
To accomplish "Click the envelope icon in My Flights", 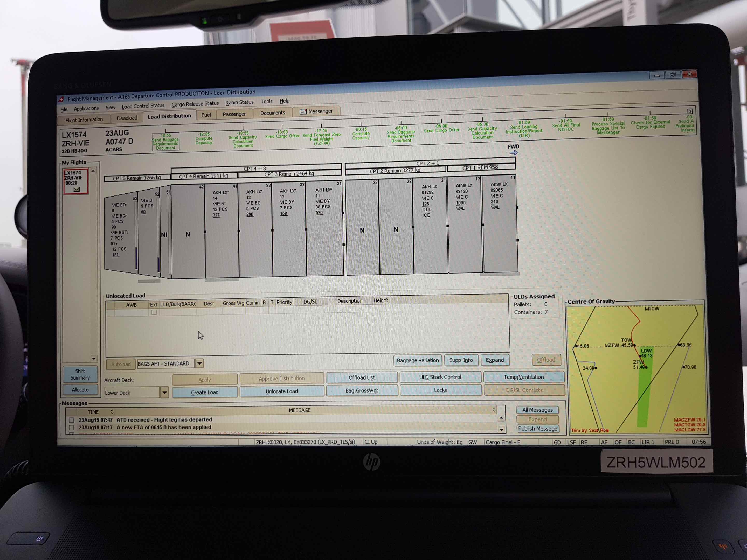I will point(77,189).
